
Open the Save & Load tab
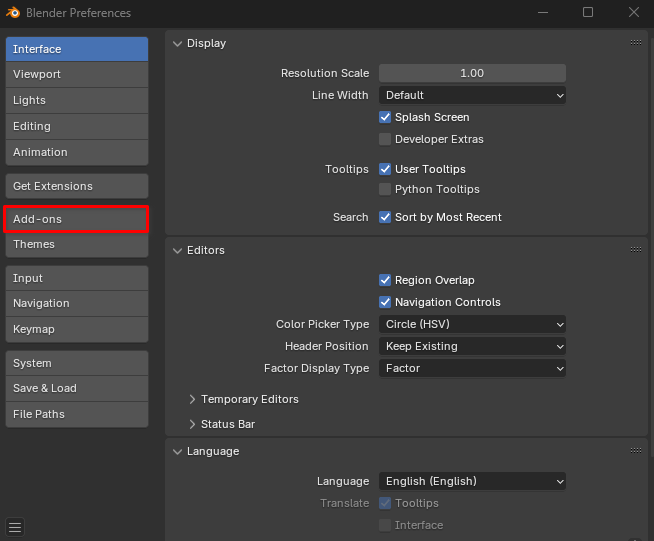point(77,389)
